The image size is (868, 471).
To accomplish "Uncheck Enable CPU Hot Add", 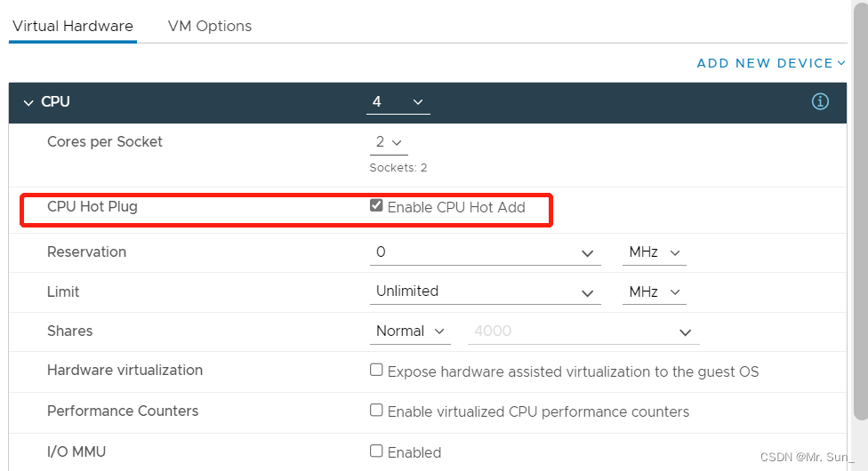I will pos(376,206).
